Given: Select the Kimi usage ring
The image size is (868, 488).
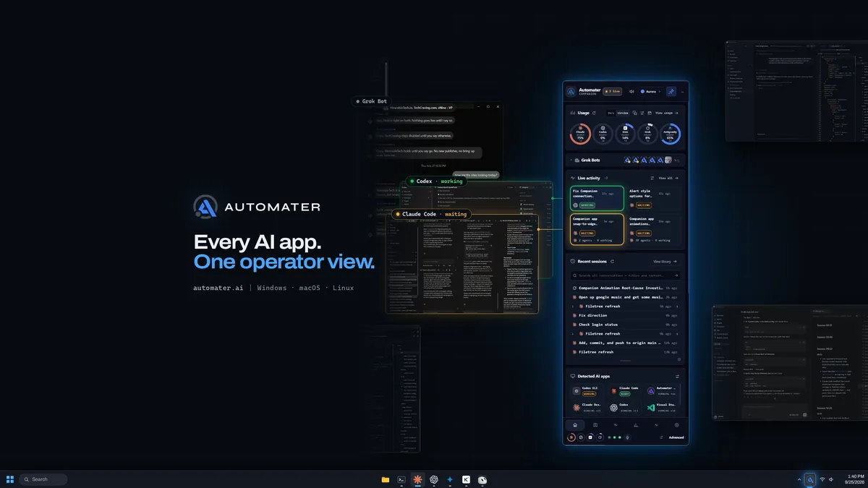Looking at the screenshot, I should [x=626, y=134].
